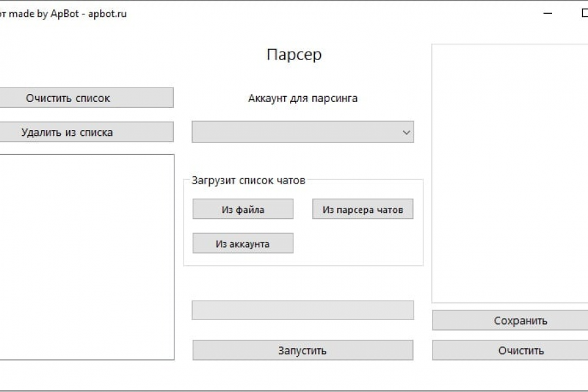This screenshot has height=392, width=588.
Task: Click the Очистить список button
Action: click(x=86, y=98)
